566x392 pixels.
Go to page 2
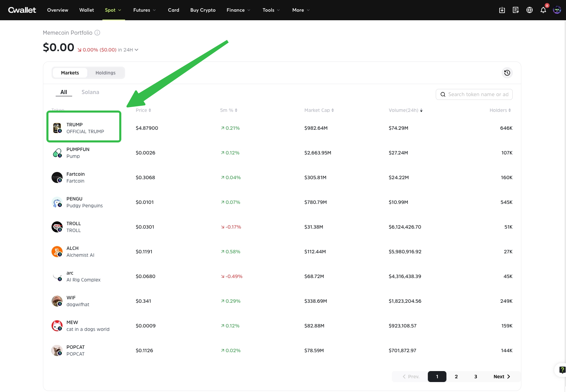456,377
